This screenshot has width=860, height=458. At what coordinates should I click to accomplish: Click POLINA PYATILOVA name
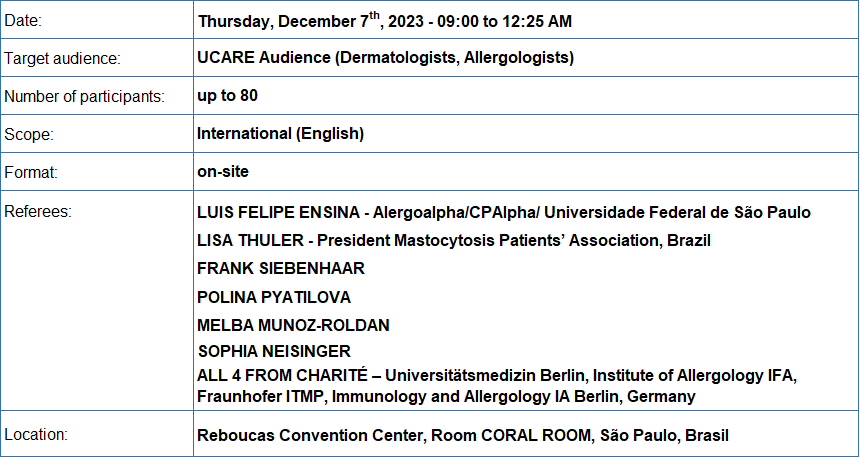click(274, 297)
